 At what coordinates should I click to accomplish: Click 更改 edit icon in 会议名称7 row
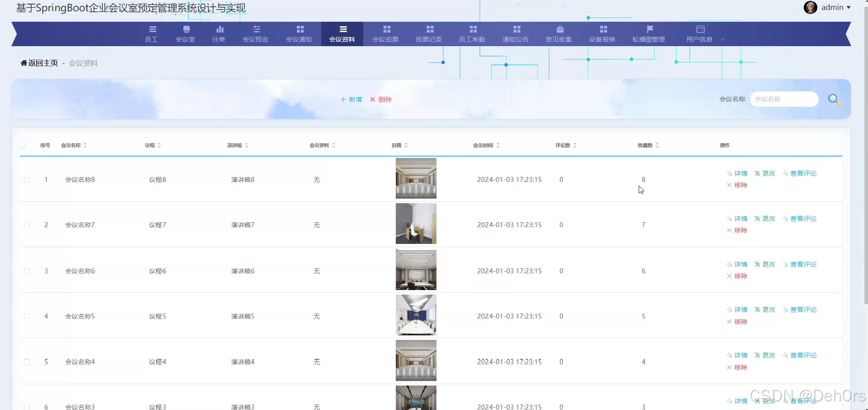click(x=757, y=219)
